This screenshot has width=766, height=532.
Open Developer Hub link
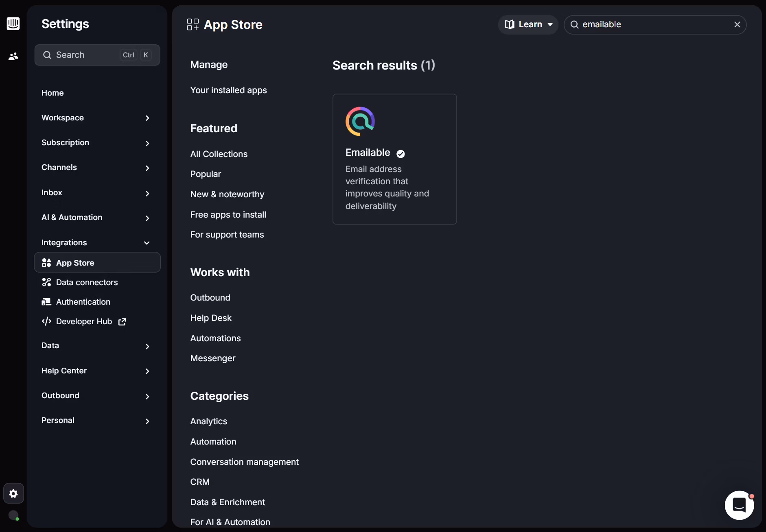coord(84,321)
